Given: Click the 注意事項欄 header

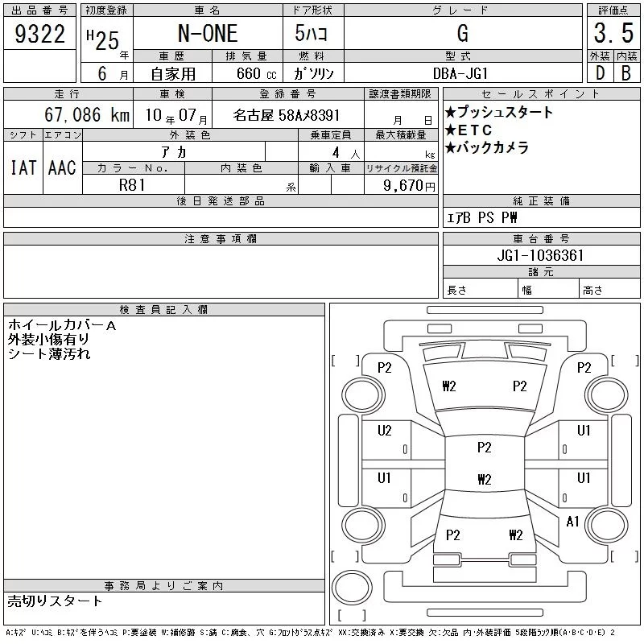Looking at the screenshot, I should tap(221, 238).
